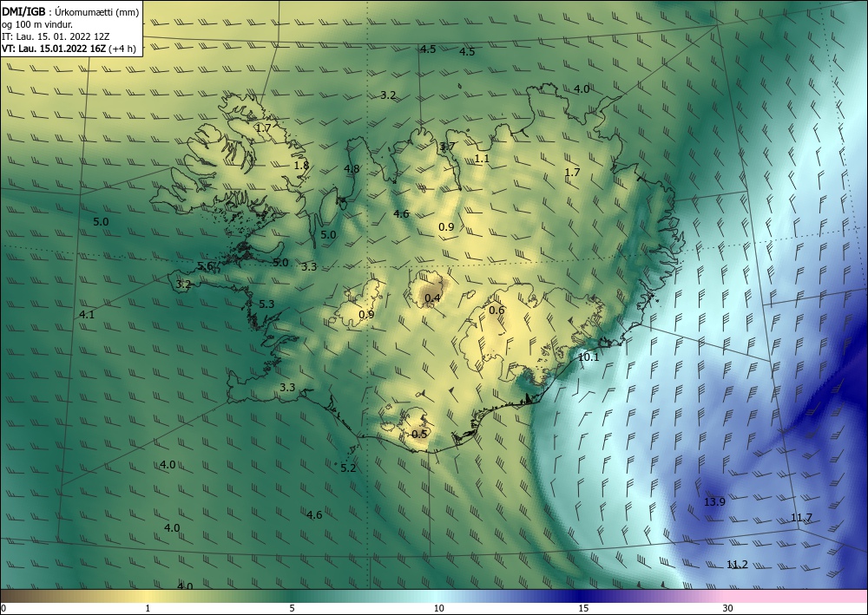Click the 5.6 value label
868x615 pixels.
point(205,266)
